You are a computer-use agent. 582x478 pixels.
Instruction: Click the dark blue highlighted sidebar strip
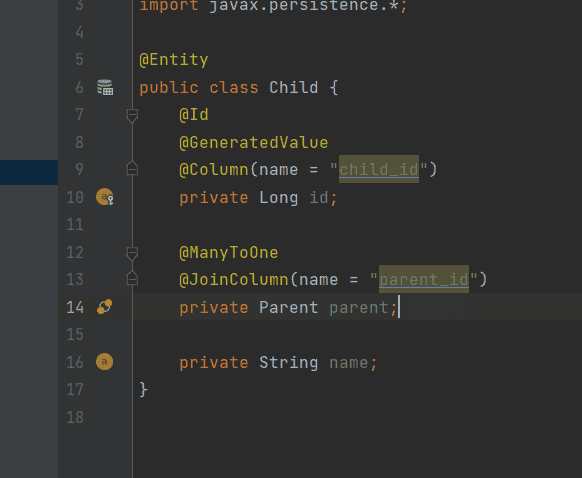(x=29, y=172)
